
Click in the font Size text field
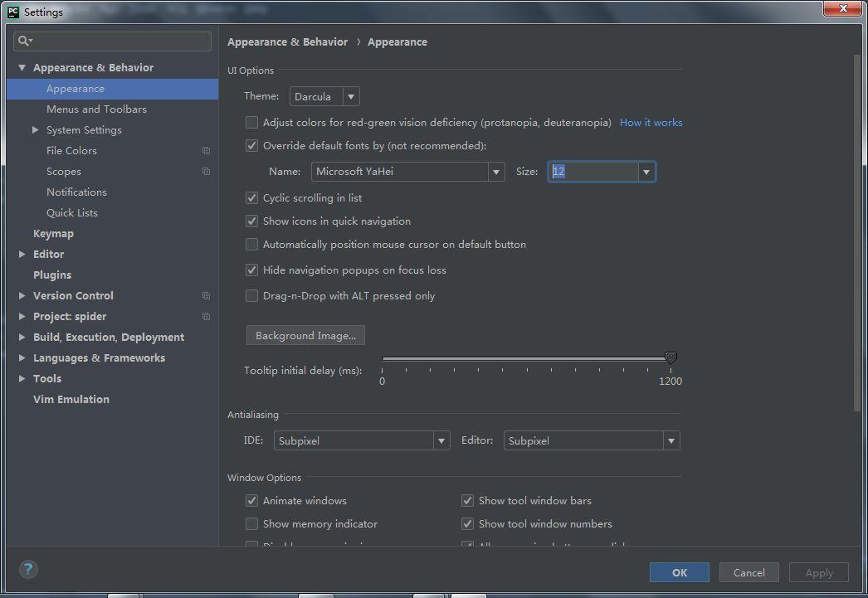(x=592, y=172)
